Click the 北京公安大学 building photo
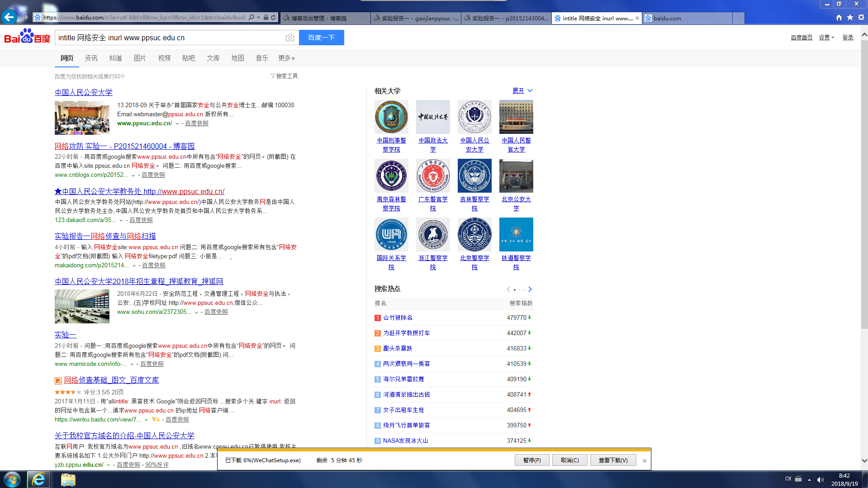The height and width of the screenshot is (488, 868). (516, 175)
